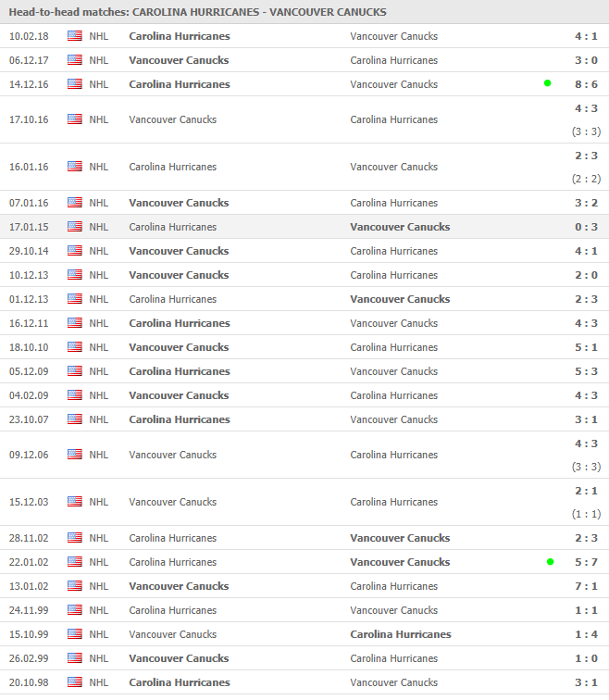Click the 2 : 0 score from 10.12.13

click(586, 275)
